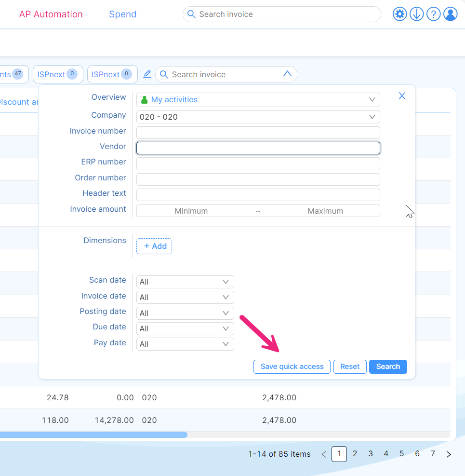The image size is (465, 476).
Task: Go to page 5
Action: coord(401,454)
